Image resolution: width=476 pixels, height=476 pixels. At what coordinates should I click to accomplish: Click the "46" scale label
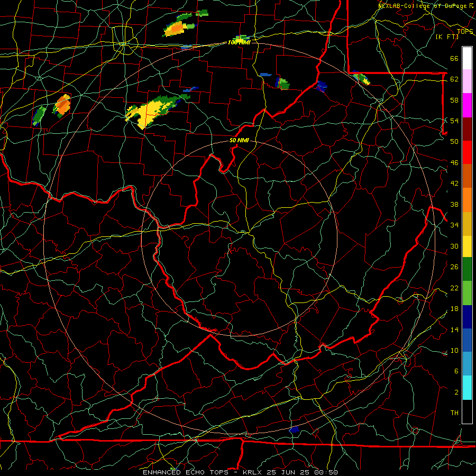[x=454, y=163]
